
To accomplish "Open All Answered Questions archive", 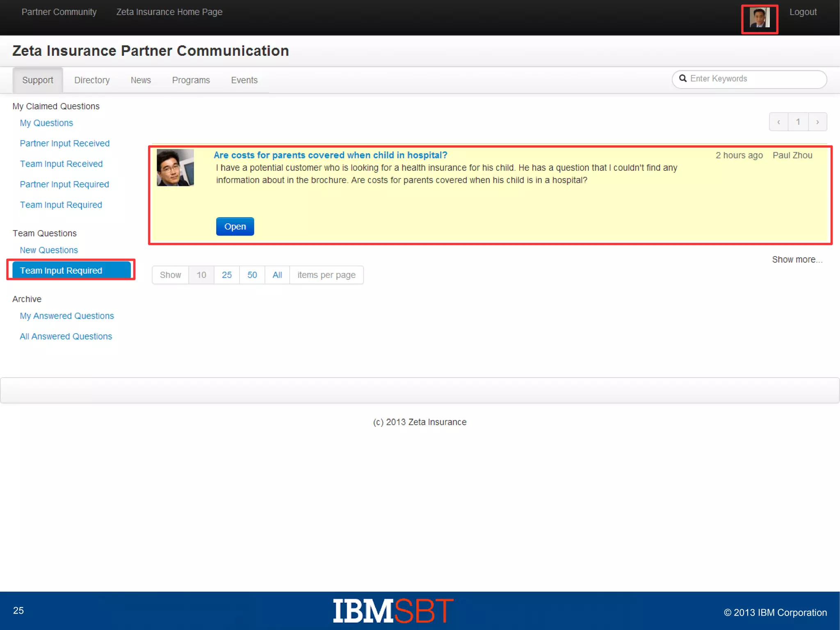I will coord(66,337).
